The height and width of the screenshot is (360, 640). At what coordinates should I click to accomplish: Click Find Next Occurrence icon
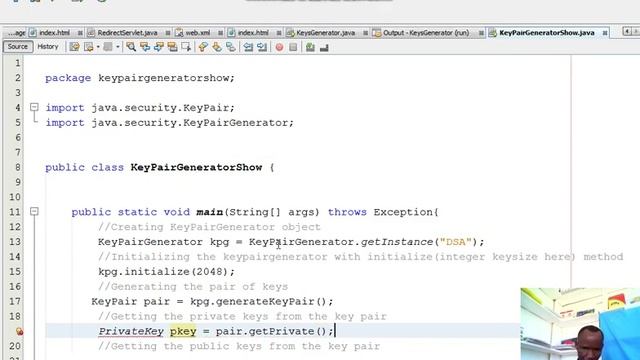pos(159,47)
